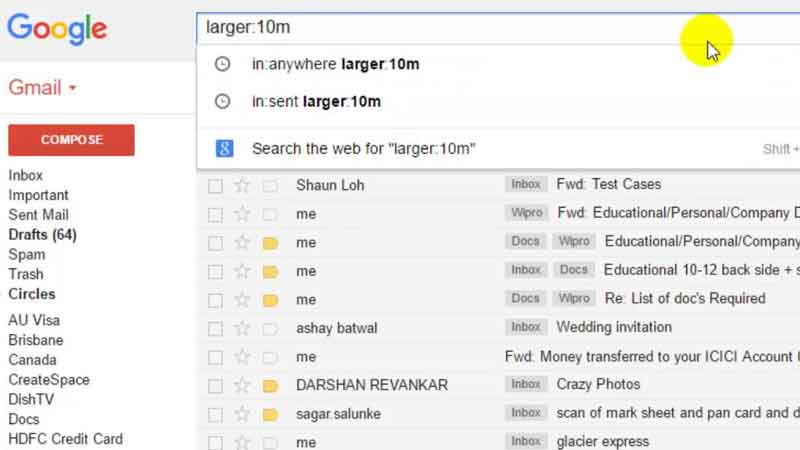Open the Trash folder
Image resolution: width=800 pixels, height=450 pixels.
click(26, 274)
